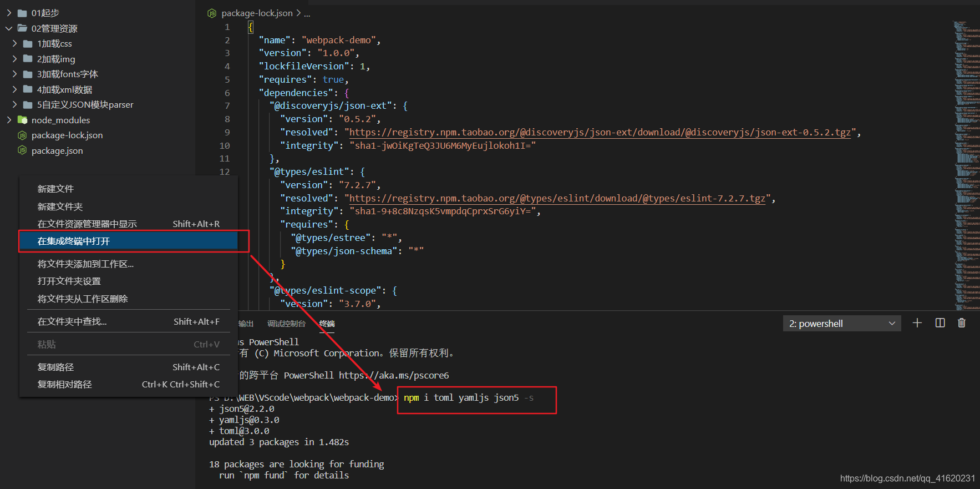Click the 1加载css folder icon

click(28, 43)
